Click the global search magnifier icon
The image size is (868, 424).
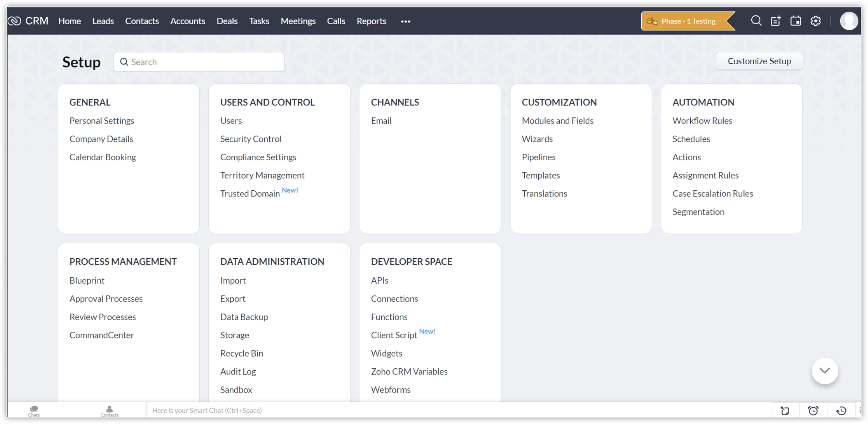coord(756,21)
